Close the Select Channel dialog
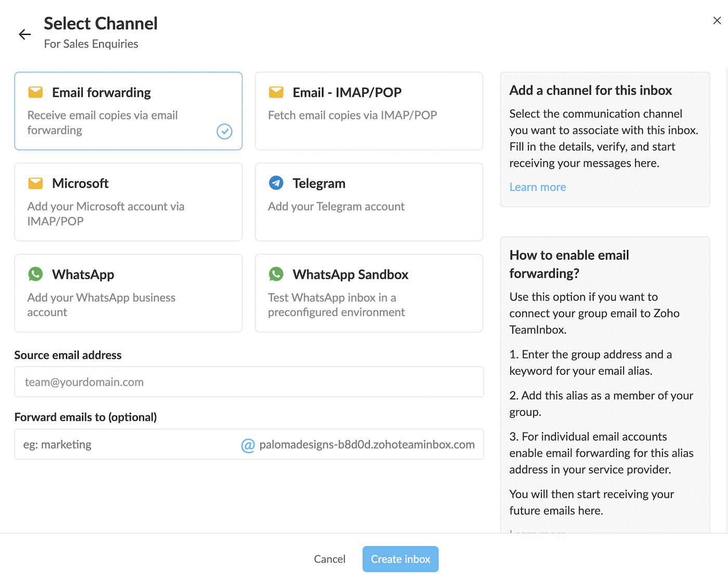This screenshot has height=580, width=728. (x=717, y=20)
